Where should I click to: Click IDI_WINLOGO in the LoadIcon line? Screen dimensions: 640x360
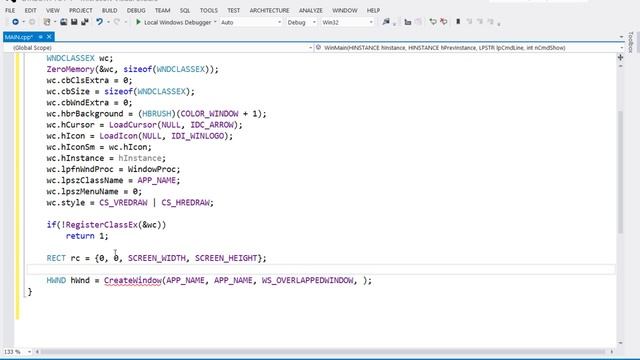(198, 136)
